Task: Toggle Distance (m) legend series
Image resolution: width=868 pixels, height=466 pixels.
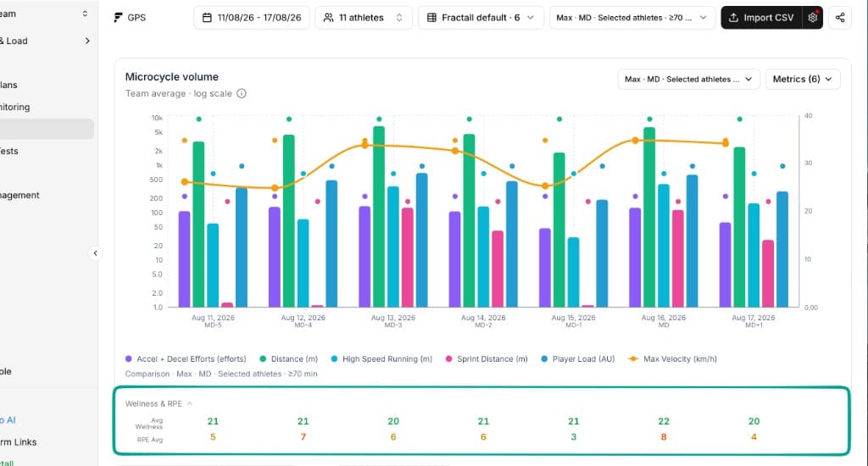Action: tap(289, 358)
